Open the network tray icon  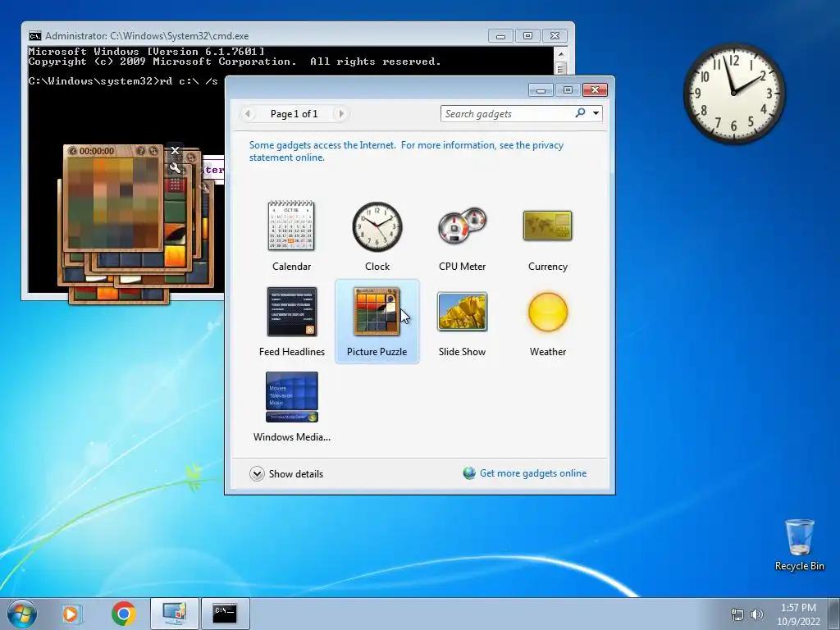click(737, 614)
